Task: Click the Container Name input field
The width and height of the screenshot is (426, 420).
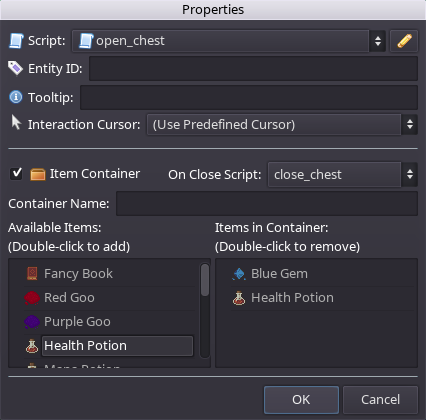Action: [x=267, y=203]
